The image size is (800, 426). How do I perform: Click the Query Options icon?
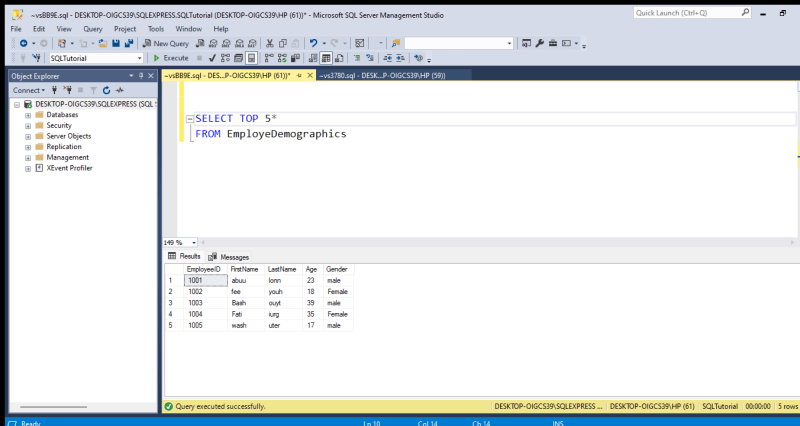238,58
